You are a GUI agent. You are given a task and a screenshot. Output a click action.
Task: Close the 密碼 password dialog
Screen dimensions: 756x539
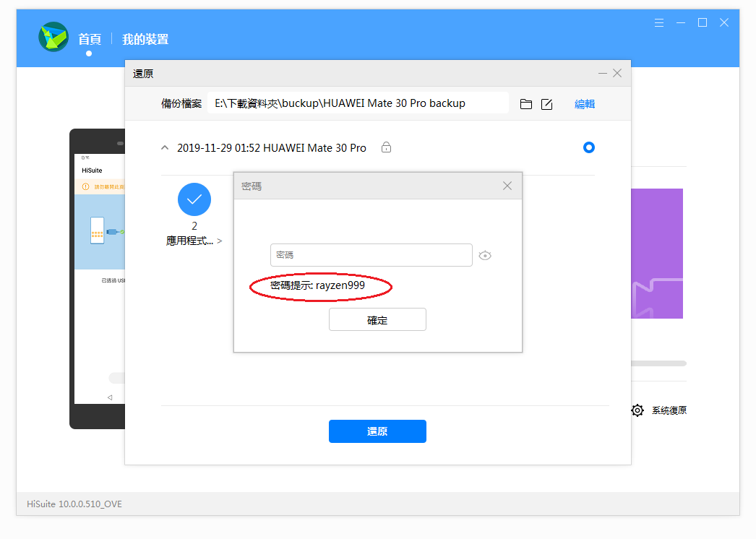coord(507,186)
